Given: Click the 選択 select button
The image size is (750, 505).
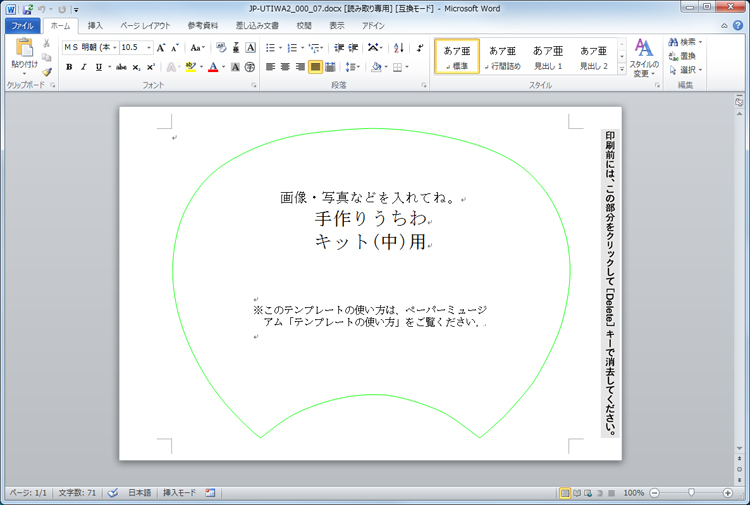Looking at the screenshot, I should click(x=685, y=70).
